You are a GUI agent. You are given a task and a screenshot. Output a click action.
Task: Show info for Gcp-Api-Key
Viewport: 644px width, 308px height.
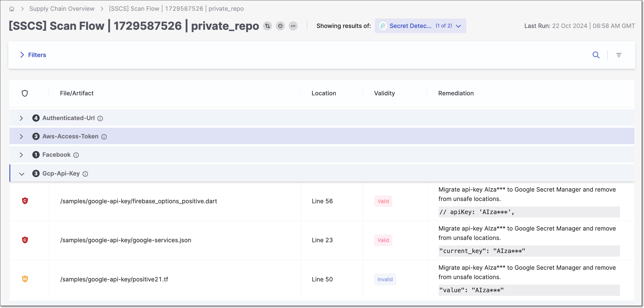85,174
